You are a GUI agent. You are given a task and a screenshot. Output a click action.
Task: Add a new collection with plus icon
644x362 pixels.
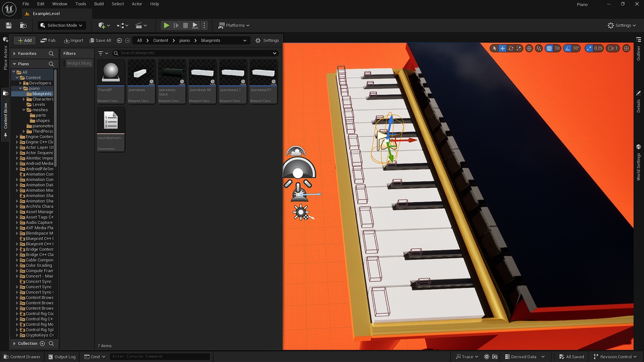tap(42, 343)
